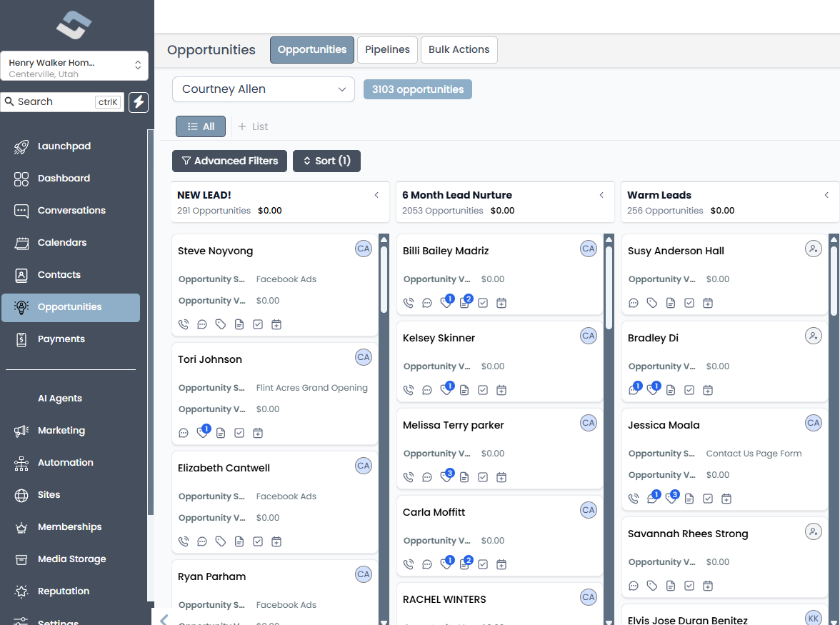
Task: Open the phone call icon on Steve Noyvong's card
Action: 184,324
